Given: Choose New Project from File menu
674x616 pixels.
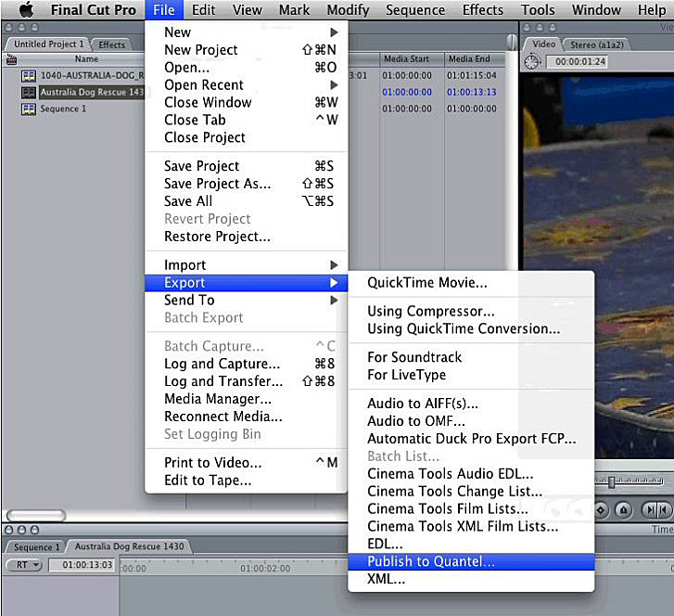Looking at the screenshot, I should 247,50.
